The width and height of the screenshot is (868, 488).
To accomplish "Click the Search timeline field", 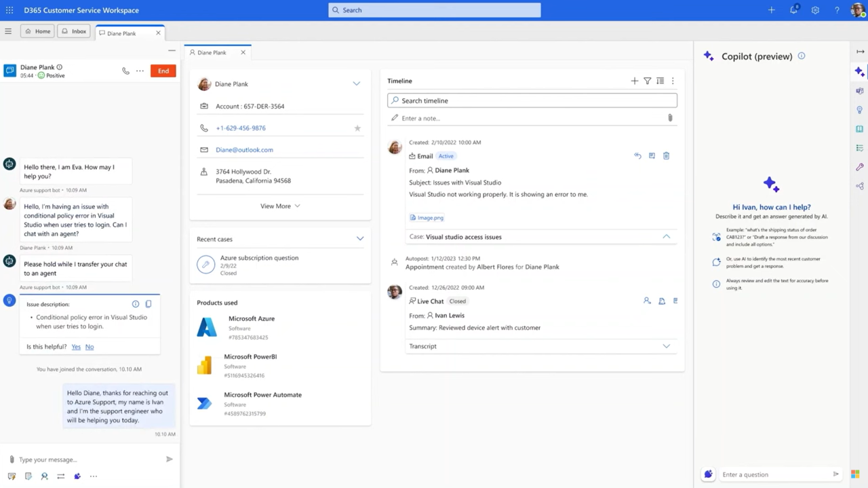I will click(532, 100).
